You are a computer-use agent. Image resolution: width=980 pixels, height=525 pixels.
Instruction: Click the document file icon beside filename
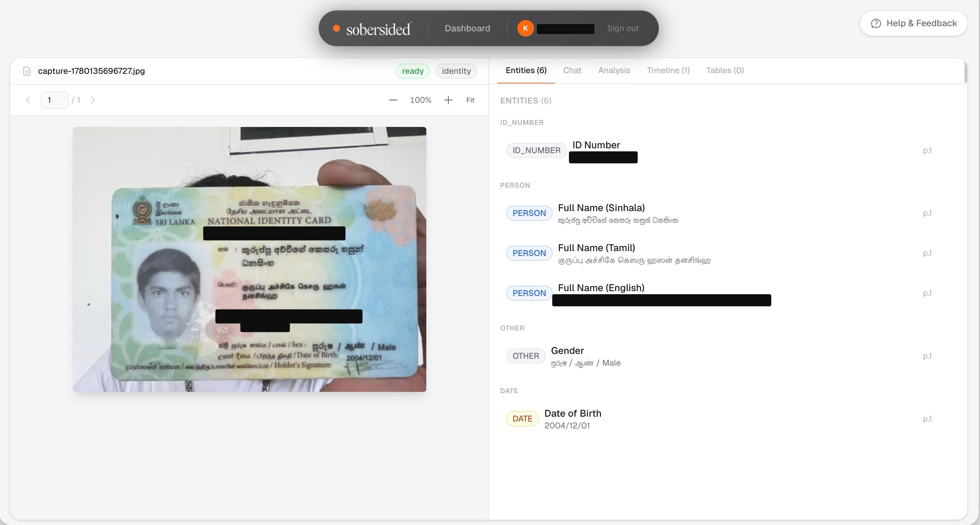point(27,71)
